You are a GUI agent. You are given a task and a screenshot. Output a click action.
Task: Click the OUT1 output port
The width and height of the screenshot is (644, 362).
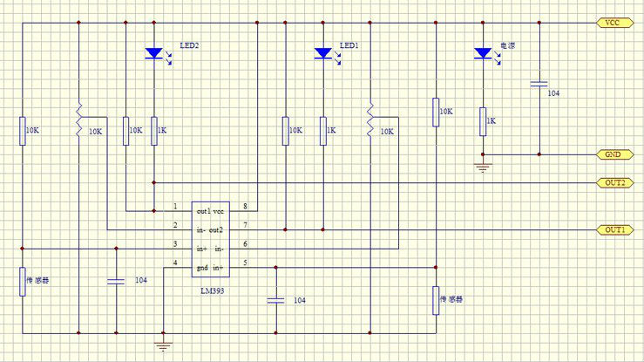tap(613, 229)
